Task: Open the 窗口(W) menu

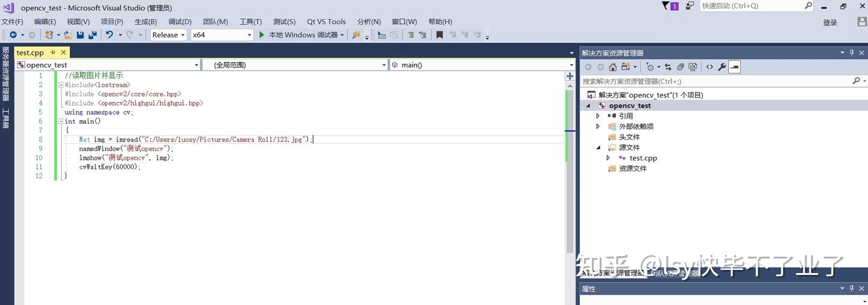Action: (x=404, y=22)
